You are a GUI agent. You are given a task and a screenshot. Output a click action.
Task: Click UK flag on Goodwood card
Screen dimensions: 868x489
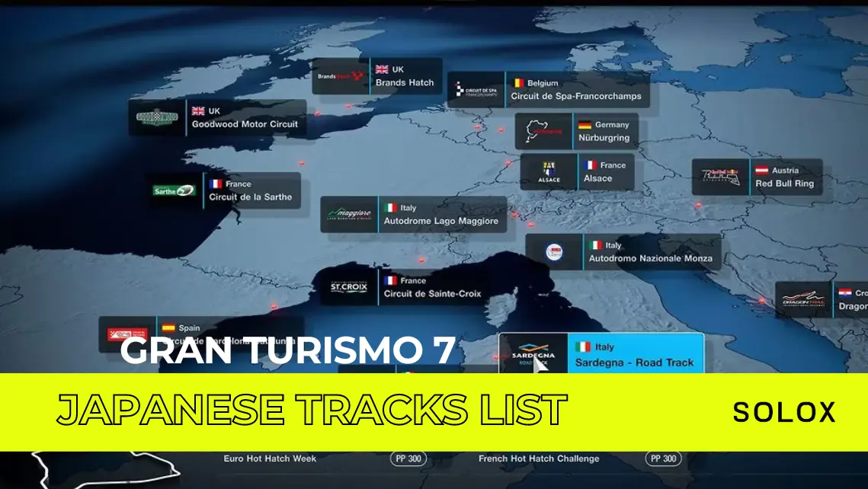click(x=198, y=110)
